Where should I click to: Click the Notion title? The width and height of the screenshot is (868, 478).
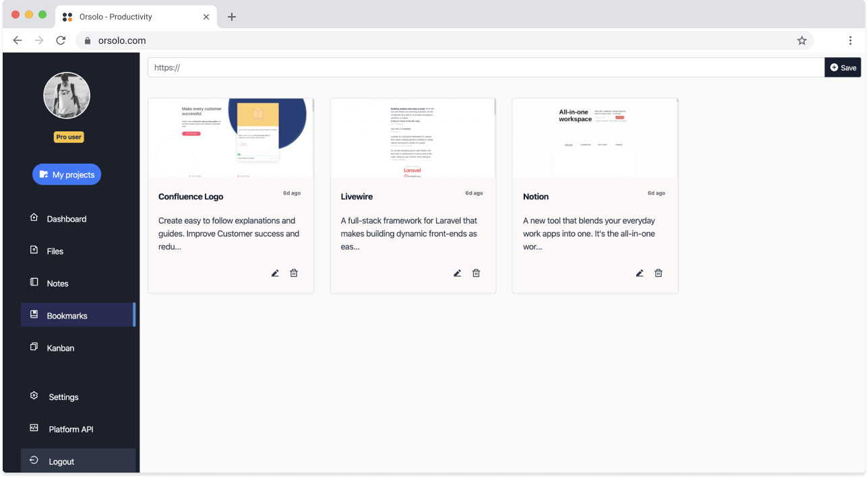pos(536,197)
